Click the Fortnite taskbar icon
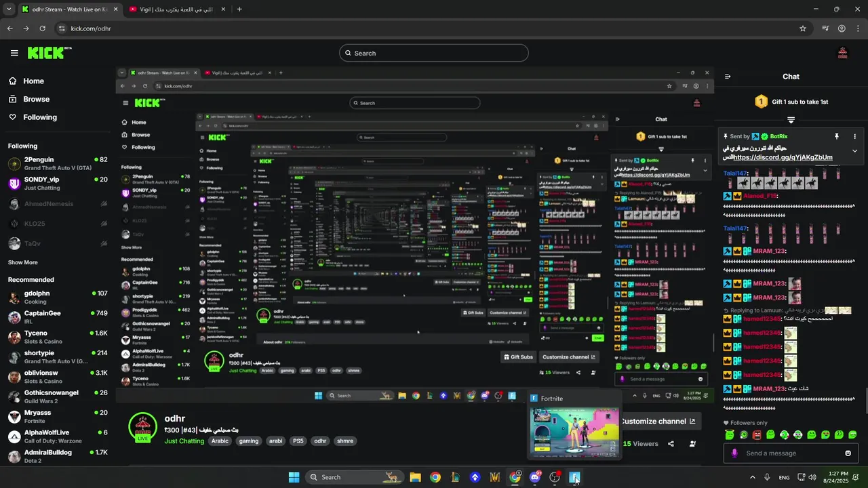Image resolution: width=868 pixels, height=488 pixels. pos(574,477)
